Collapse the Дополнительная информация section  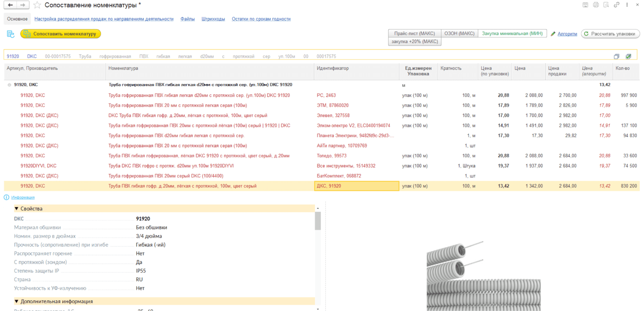pos(16,301)
